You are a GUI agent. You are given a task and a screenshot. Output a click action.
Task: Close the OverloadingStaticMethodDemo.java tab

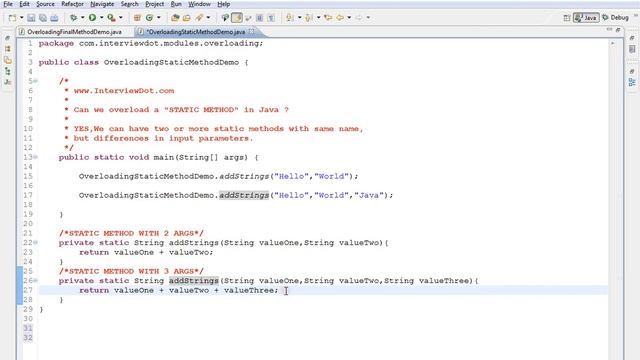tap(251, 31)
